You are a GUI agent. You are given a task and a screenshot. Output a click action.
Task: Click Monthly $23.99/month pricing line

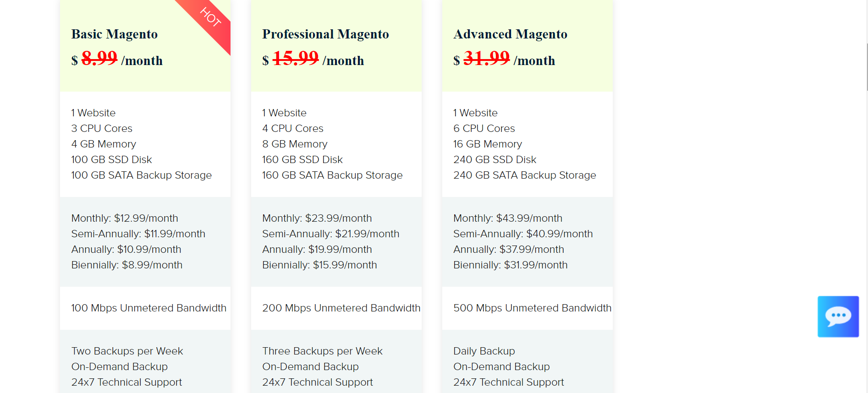pos(317,218)
